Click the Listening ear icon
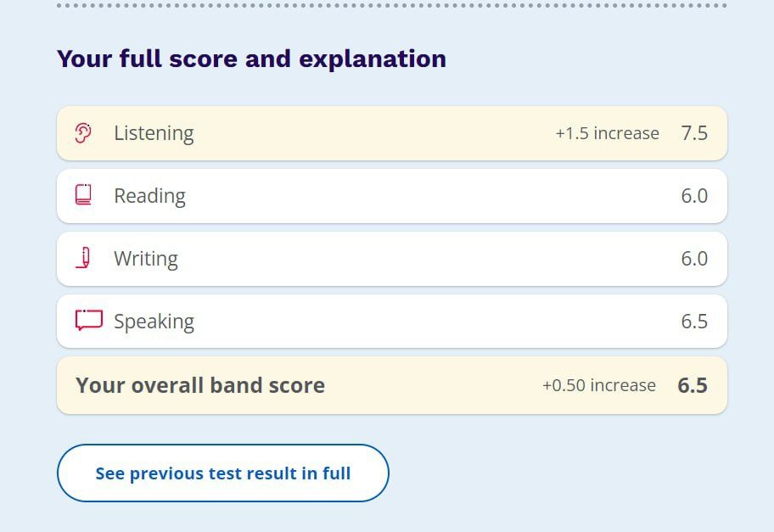Screen dimensions: 774x532 tap(83, 133)
